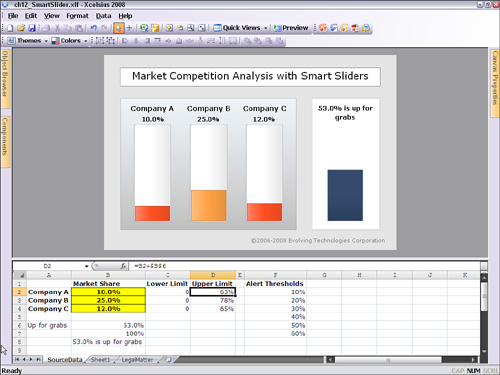Select the yellow cell showing 25.0%

(108, 300)
